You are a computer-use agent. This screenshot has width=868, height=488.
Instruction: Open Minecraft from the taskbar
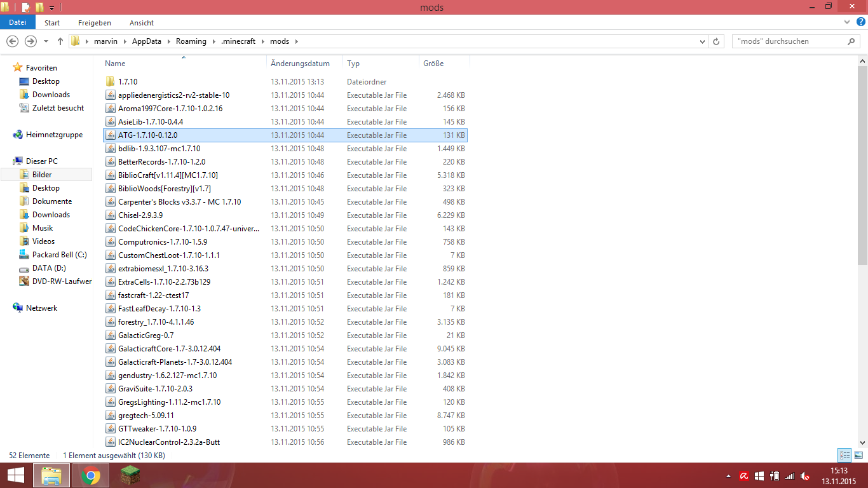130,475
